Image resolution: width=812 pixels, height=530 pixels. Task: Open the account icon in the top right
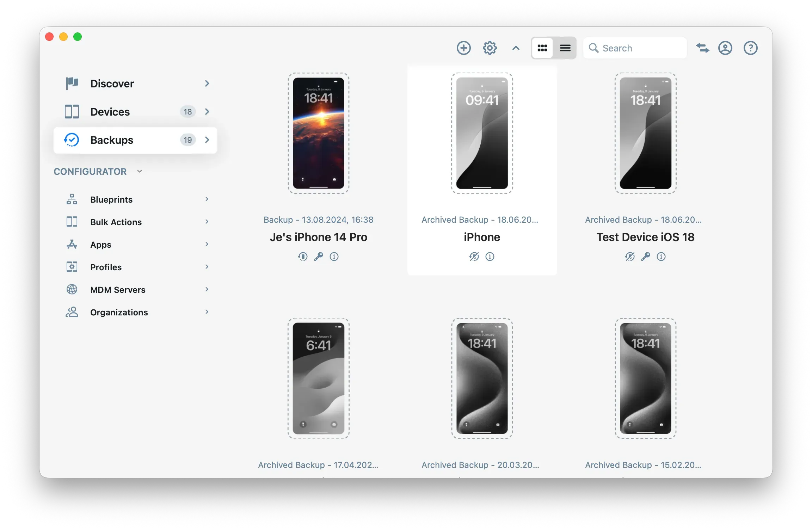tap(725, 48)
